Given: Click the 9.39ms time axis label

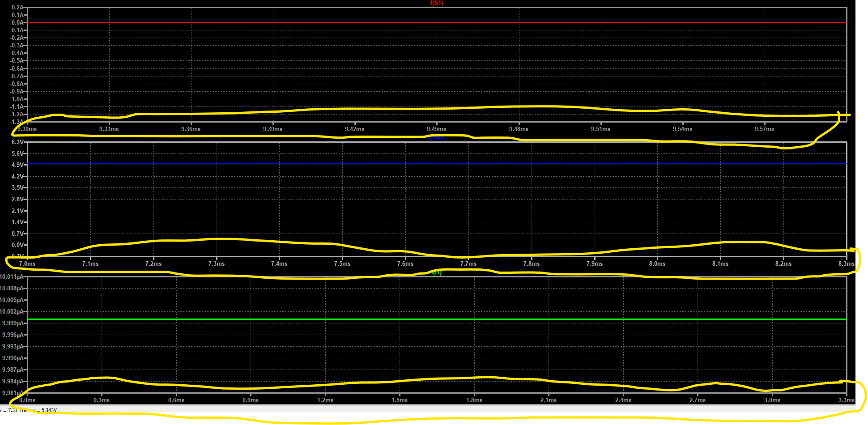Looking at the screenshot, I should pos(272,129).
